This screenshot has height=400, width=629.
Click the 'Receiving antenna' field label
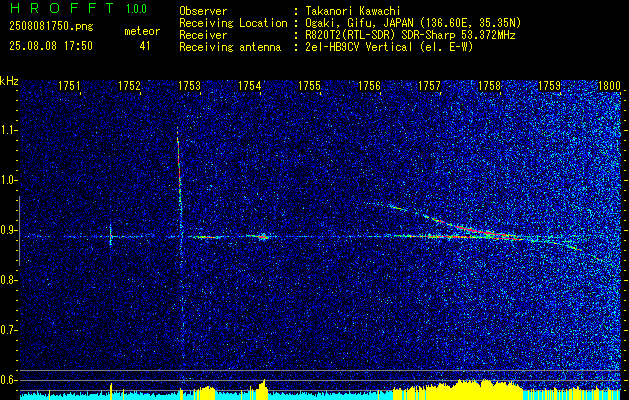[x=230, y=47]
